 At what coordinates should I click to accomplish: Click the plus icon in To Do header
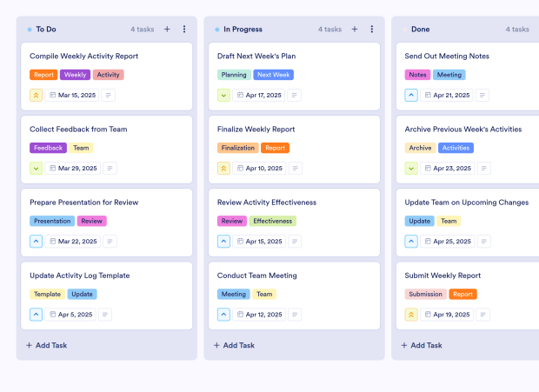click(167, 29)
